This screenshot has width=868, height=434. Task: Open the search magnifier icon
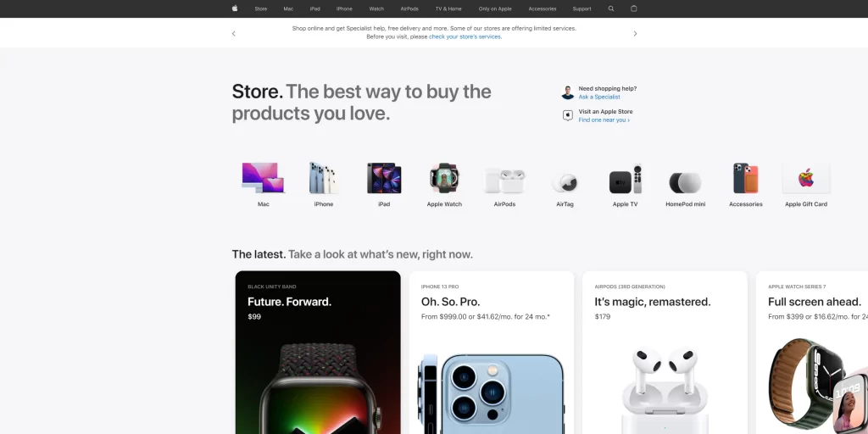611,8
